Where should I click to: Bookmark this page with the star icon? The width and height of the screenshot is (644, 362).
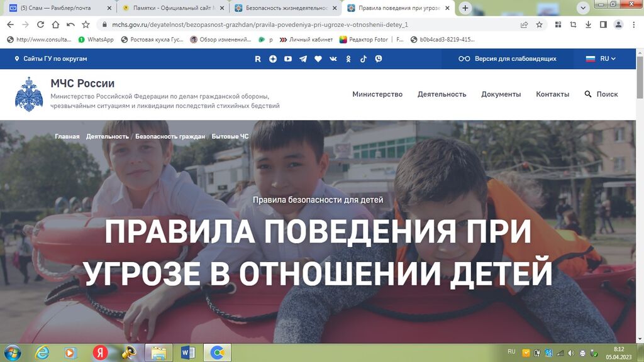coord(540,25)
